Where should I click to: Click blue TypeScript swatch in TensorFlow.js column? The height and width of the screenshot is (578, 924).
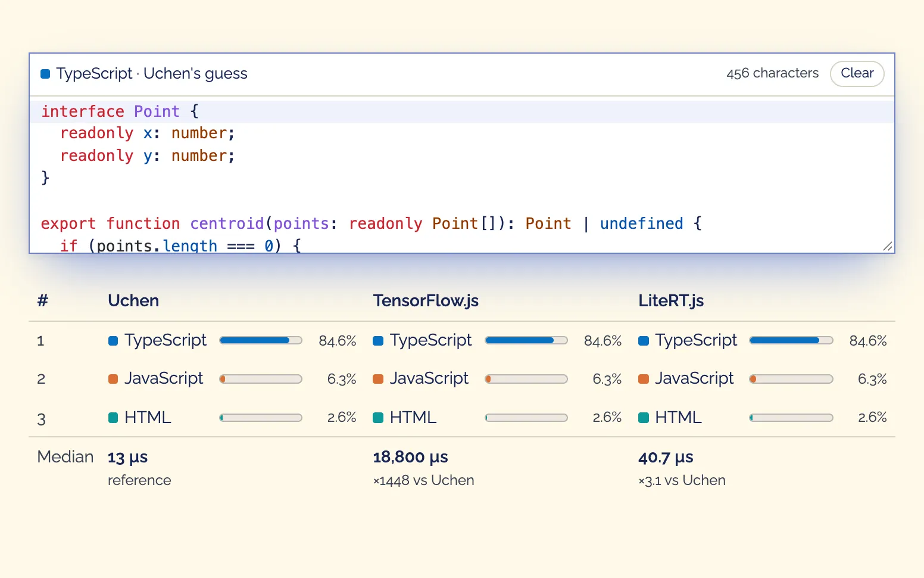tap(378, 341)
